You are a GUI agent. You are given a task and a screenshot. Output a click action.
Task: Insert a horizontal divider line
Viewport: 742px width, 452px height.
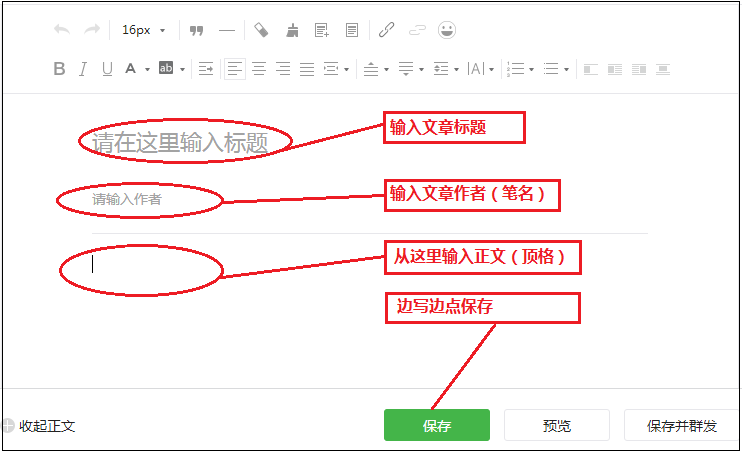coord(227,31)
